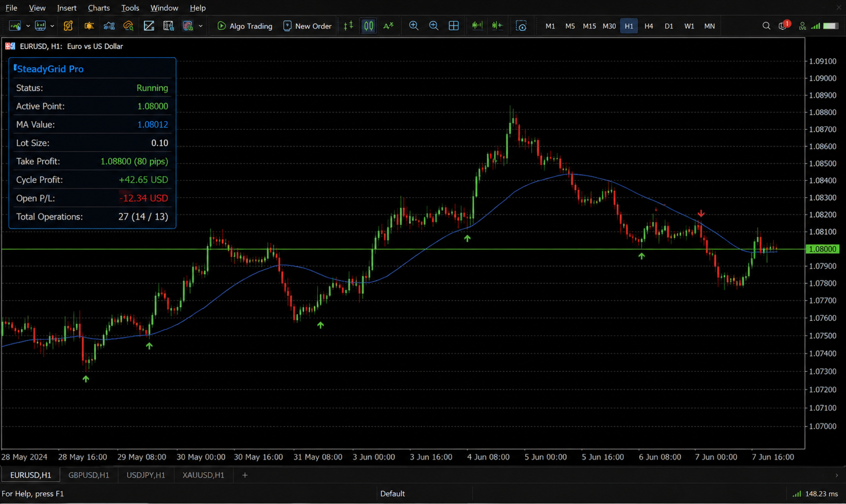Viewport: 846px width, 504px height.
Task: Tile chart windows with the grid icon
Action: point(454,26)
